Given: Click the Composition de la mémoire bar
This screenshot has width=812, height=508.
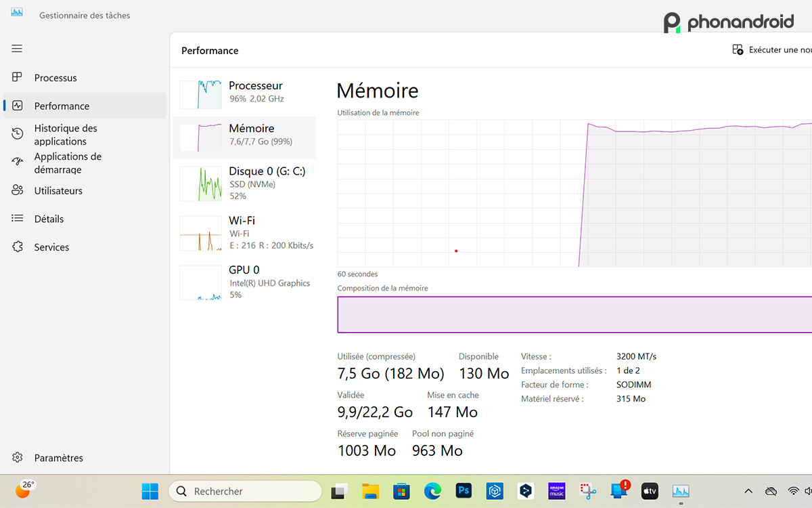Looking at the screenshot, I should [x=574, y=314].
